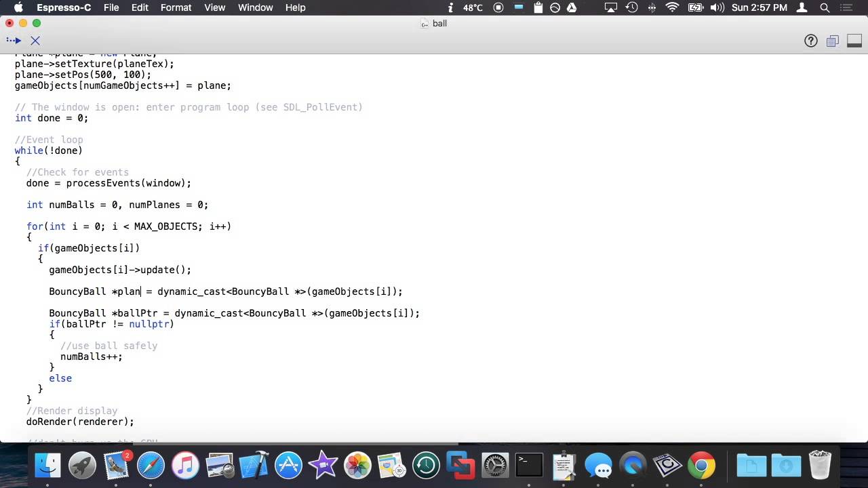Launch Safari from the Dock
The height and width of the screenshot is (488, 868).
coord(151,466)
